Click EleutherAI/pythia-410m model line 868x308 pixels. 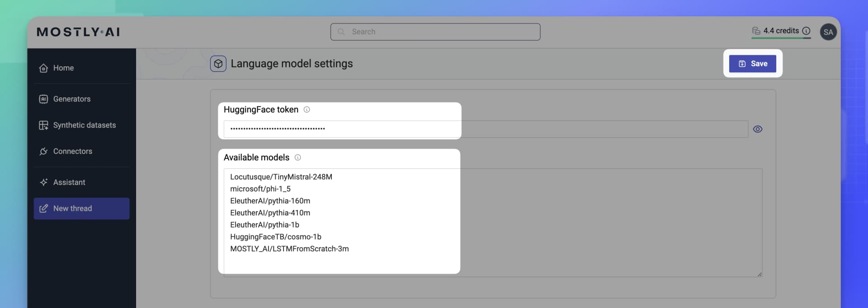click(270, 213)
